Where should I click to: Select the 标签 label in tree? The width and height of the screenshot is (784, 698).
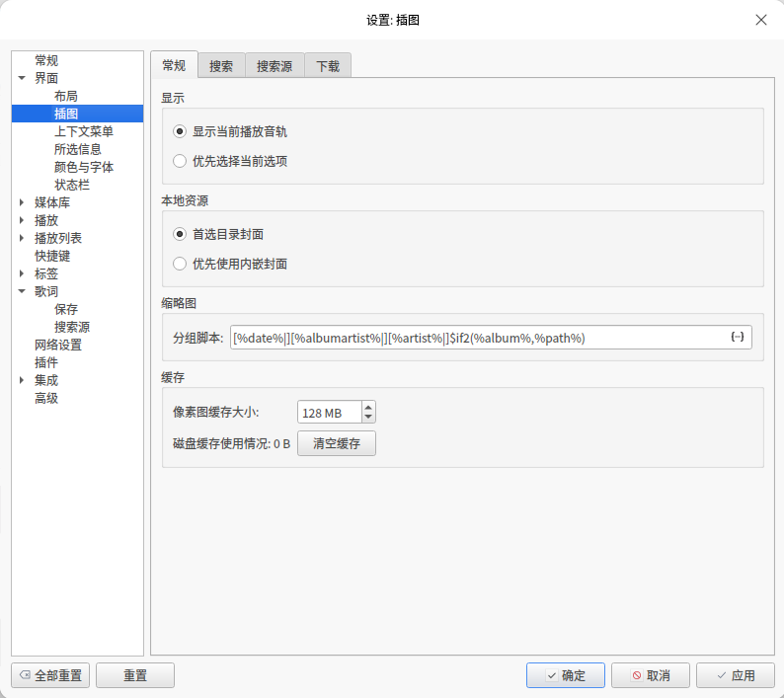coord(46,273)
